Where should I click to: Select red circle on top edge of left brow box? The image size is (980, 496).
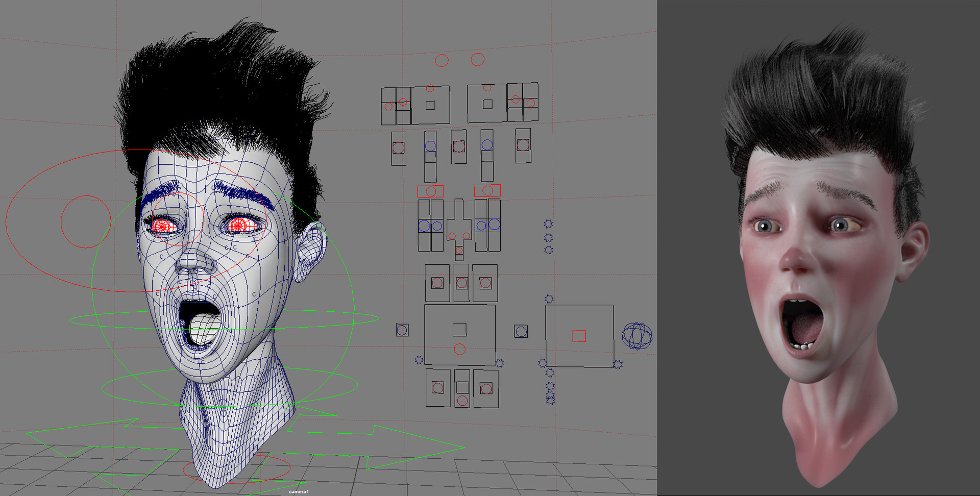pyautogui.click(x=430, y=88)
